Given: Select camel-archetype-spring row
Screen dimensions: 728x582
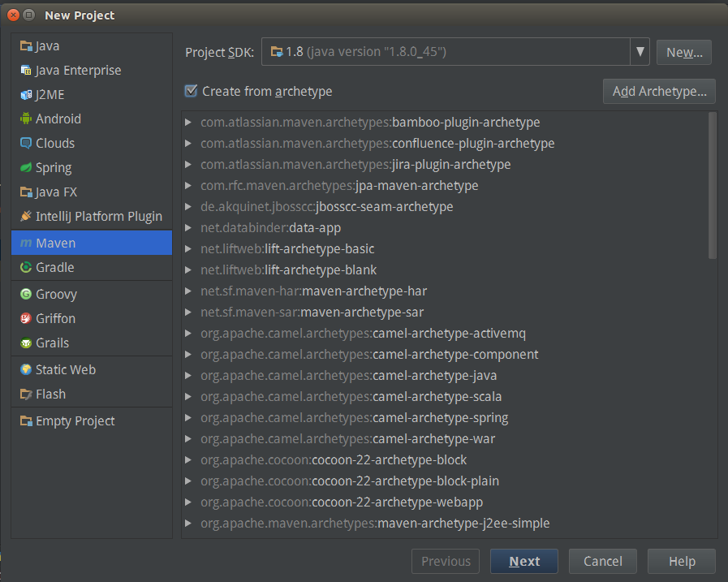Looking at the screenshot, I should click(x=446, y=417).
